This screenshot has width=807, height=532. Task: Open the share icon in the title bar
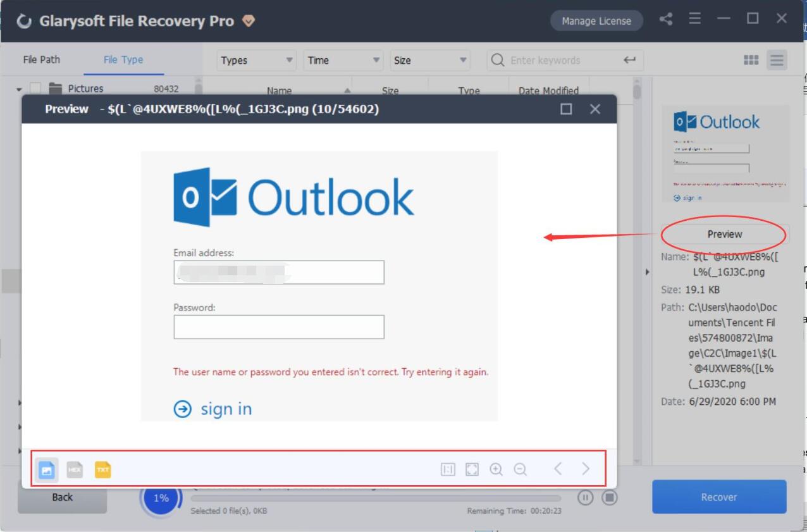[x=665, y=19]
